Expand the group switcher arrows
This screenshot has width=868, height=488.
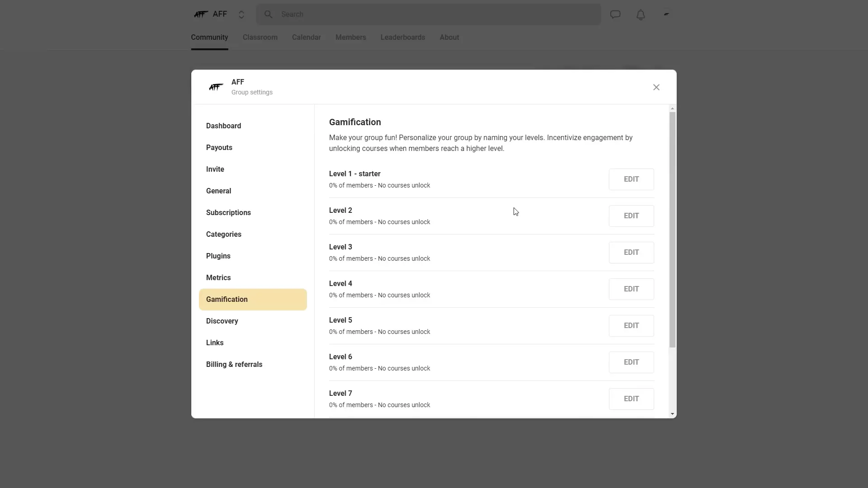(x=241, y=14)
